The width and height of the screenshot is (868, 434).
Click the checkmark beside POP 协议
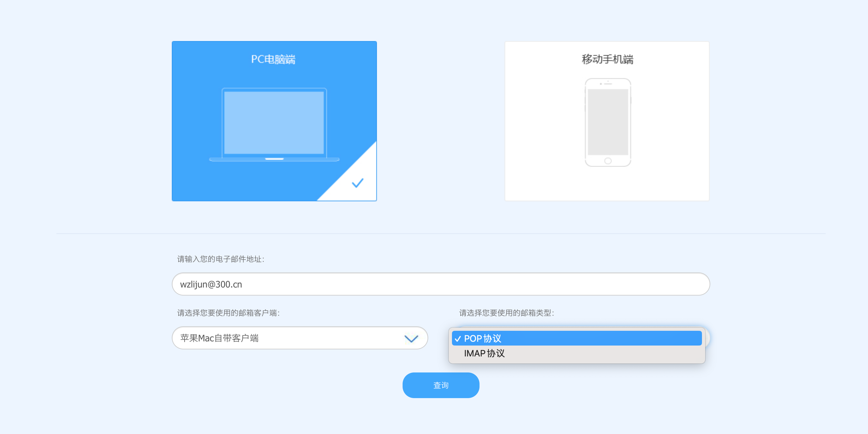pos(458,338)
